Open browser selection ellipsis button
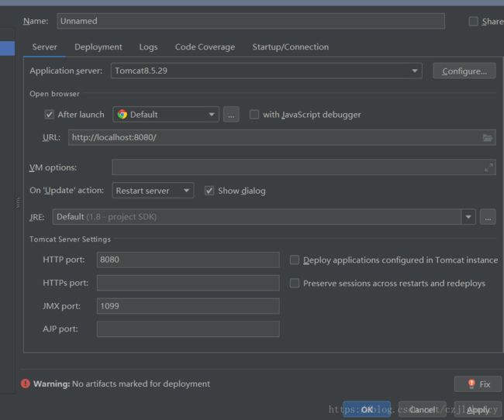This screenshot has width=504, height=420. pos(231,115)
